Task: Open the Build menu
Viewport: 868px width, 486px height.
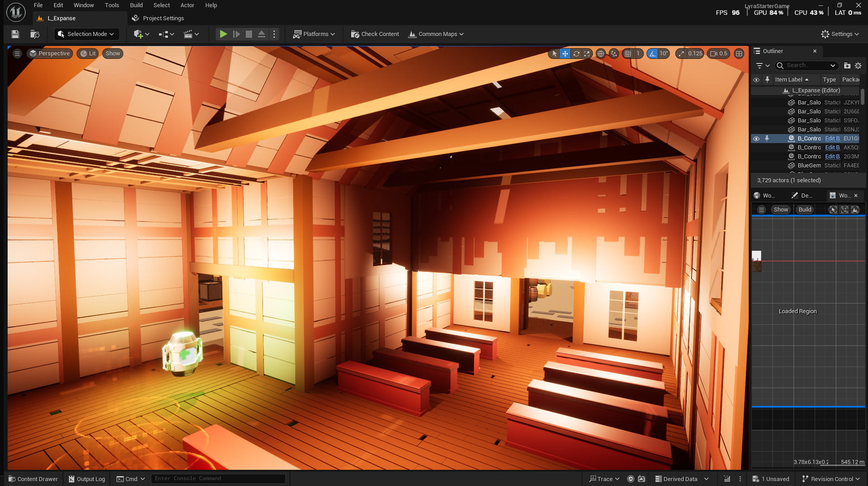Action: [x=136, y=5]
